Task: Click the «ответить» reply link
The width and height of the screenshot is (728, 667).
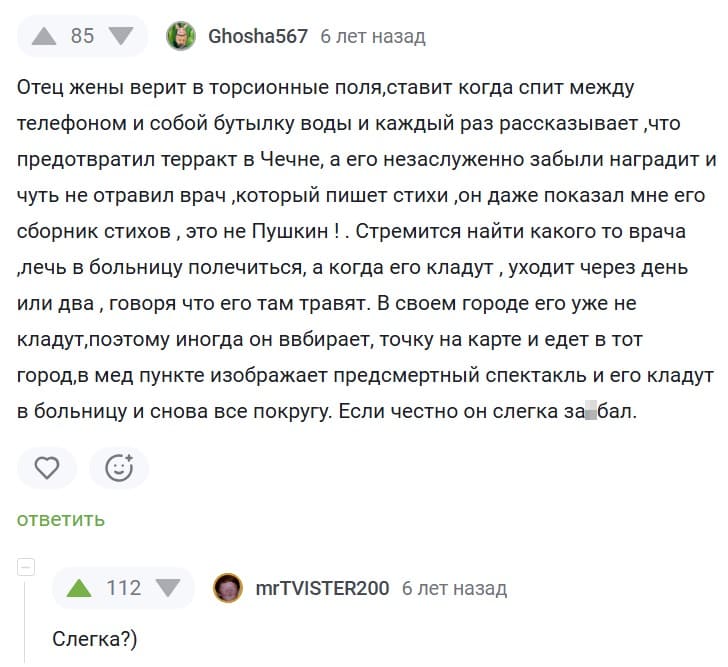Action: 61,519
